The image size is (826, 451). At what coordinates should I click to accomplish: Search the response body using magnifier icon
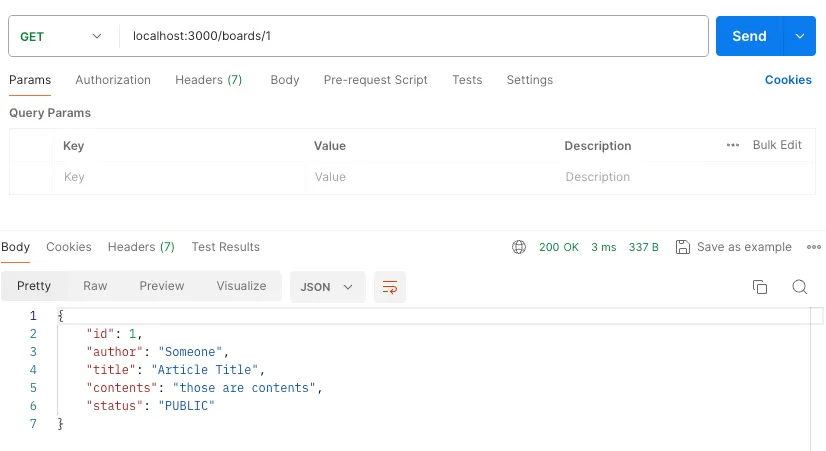coord(800,287)
